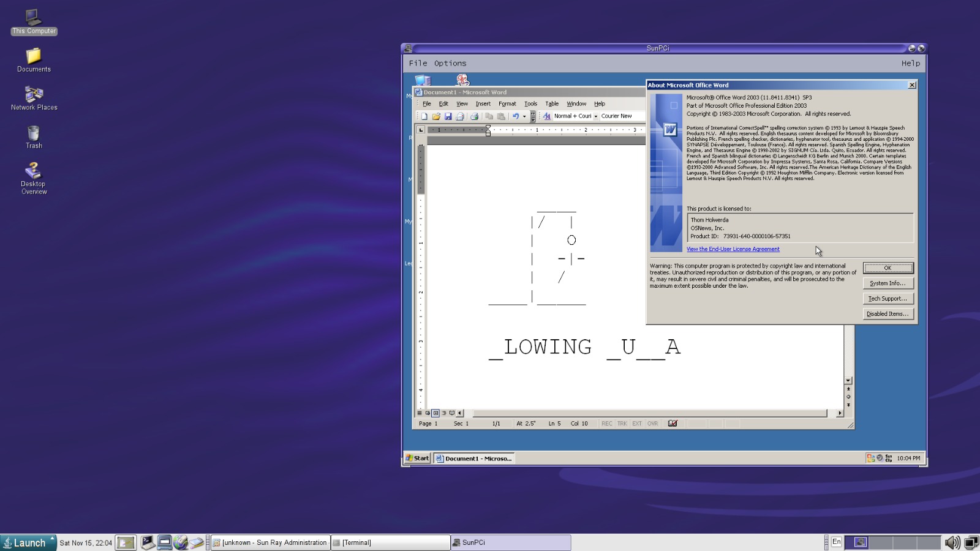
Task: Click the spelling status icon in status bar
Action: click(x=672, y=423)
